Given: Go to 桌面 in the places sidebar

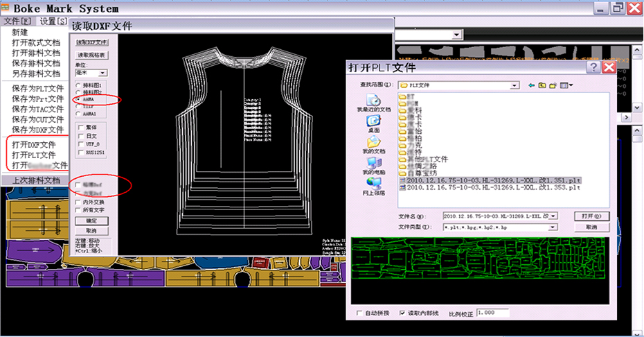Looking at the screenshot, I should [x=374, y=123].
